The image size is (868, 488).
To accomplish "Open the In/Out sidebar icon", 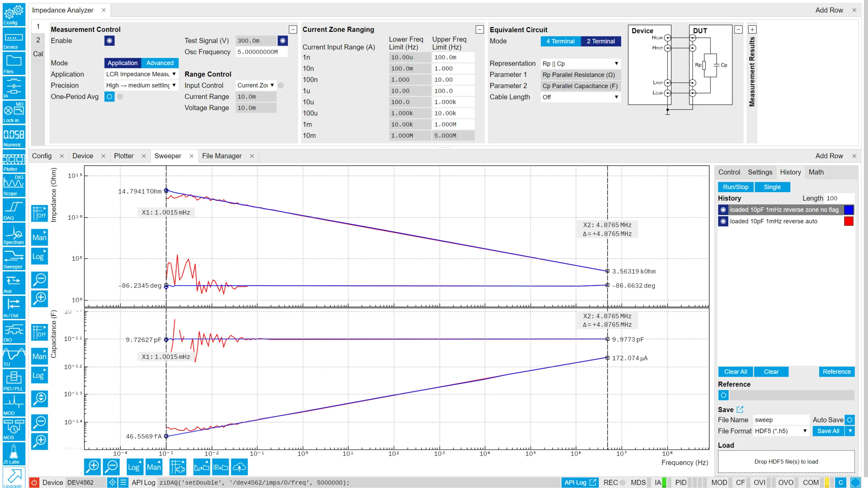I will 14,307.
